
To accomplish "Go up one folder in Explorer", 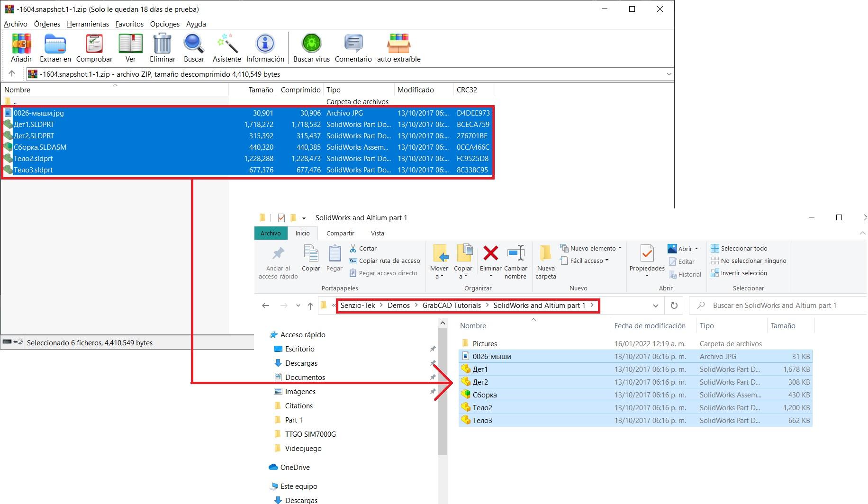I will [310, 306].
